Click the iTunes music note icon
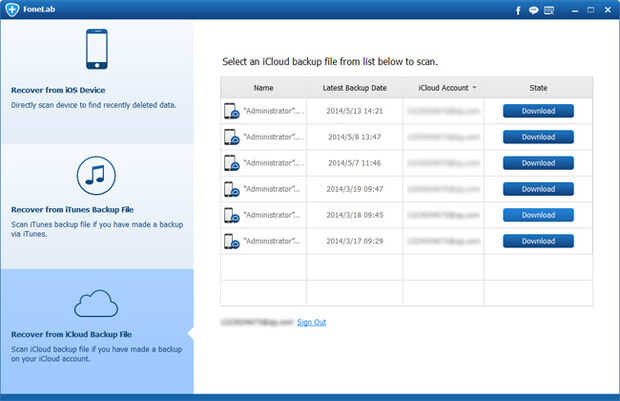 pyautogui.click(x=96, y=176)
